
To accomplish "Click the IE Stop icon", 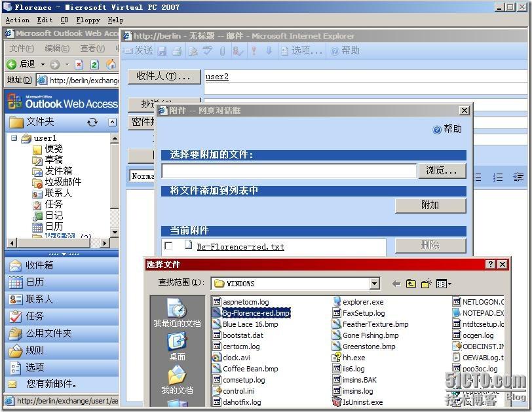I will [x=79, y=64].
